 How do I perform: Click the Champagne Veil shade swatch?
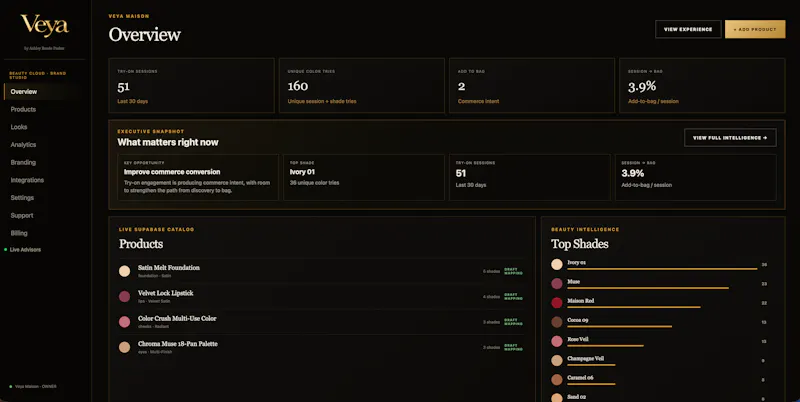pyautogui.click(x=557, y=360)
